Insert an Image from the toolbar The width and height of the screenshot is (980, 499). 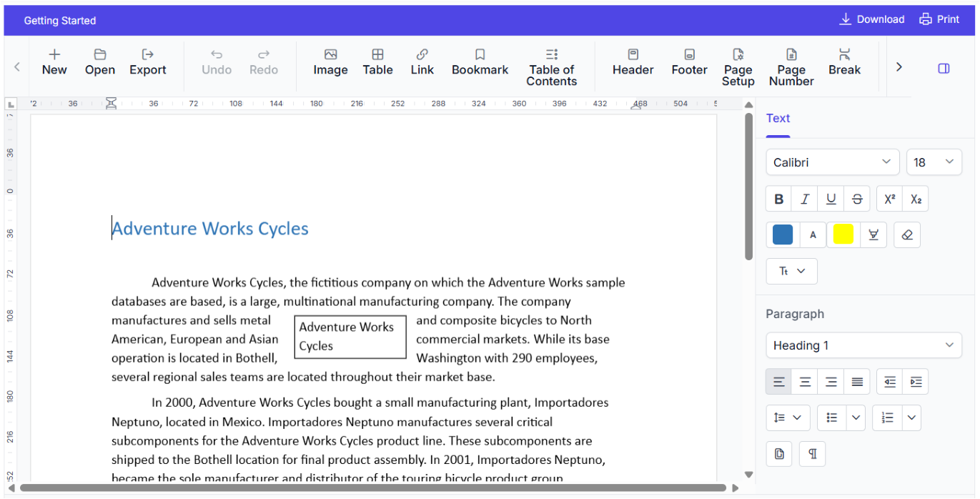pyautogui.click(x=330, y=62)
